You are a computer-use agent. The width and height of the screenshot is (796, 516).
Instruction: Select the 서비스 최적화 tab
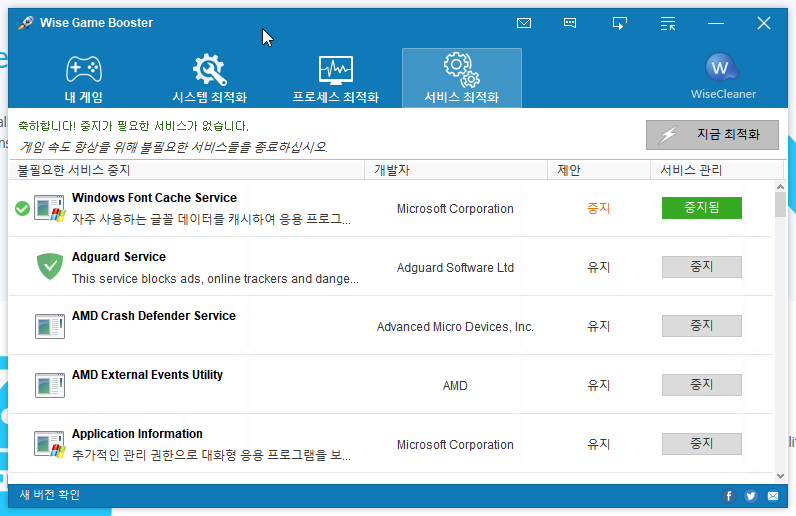click(461, 78)
